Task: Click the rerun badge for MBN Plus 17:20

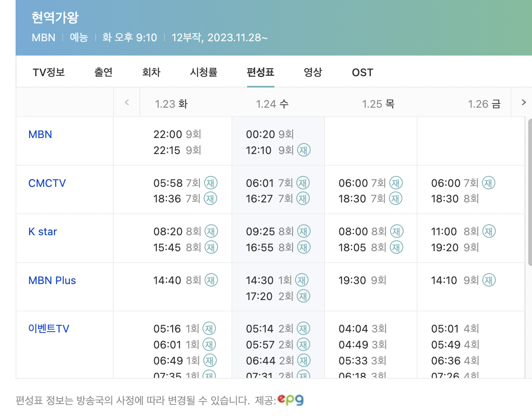Action: pos(303,296)
